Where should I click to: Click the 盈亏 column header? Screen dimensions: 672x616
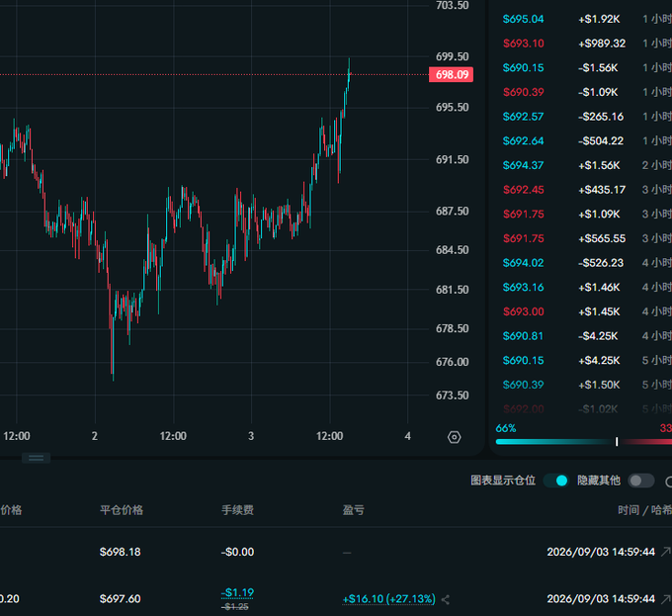coord(354,509)
